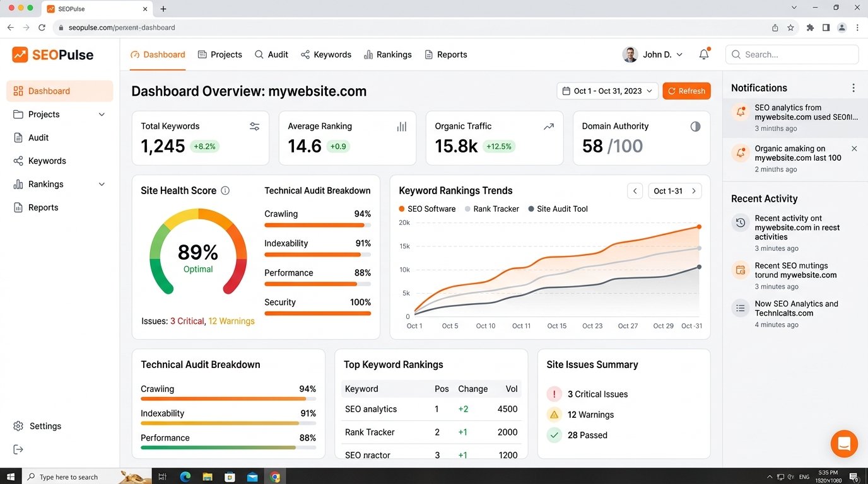
Task: Go to the Reports top tab
Action: [x=445, y=55]
